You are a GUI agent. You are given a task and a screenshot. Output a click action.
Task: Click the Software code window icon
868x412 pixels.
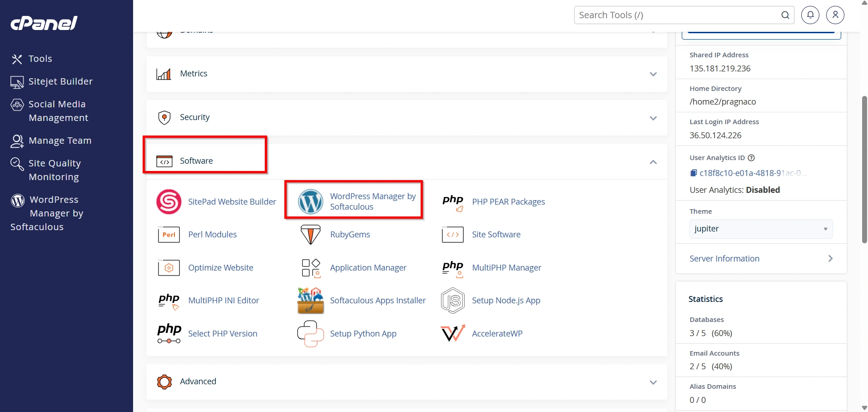[164, 161]
